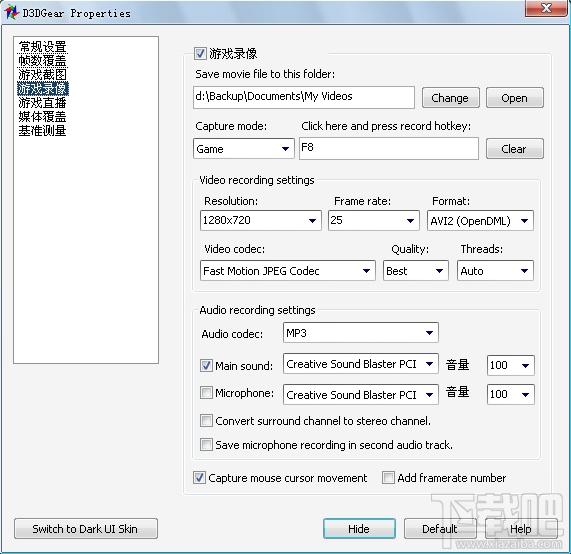This screenshot has width=571, height=554.
Task: Close the D3DGear Properties window
Action: coord(546,8)
